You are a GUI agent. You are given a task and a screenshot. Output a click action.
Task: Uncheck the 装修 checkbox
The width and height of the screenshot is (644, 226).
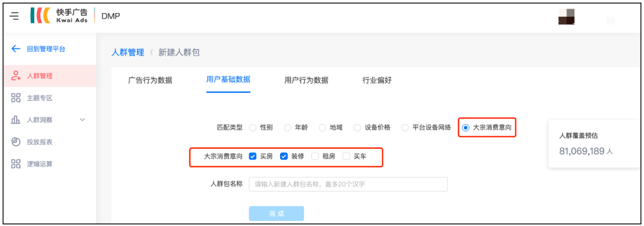(x=284, y=156)
